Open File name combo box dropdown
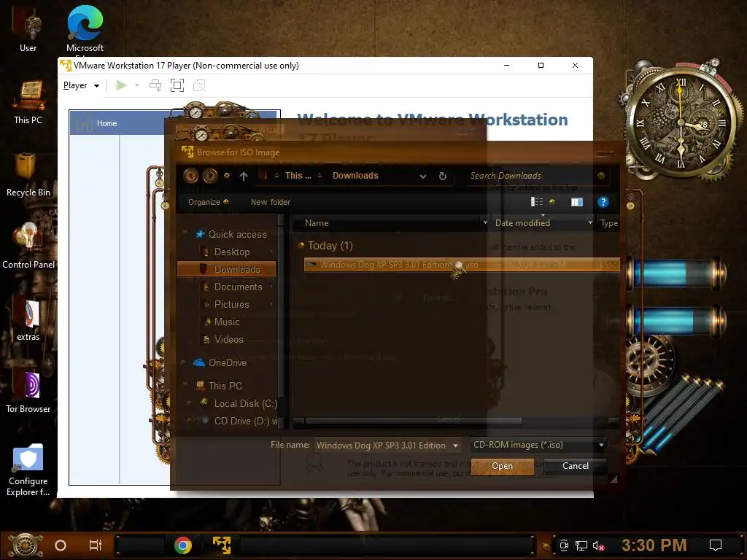Image resolution: width=747 pixels, height=560 pixels. [x=455, y=446]
